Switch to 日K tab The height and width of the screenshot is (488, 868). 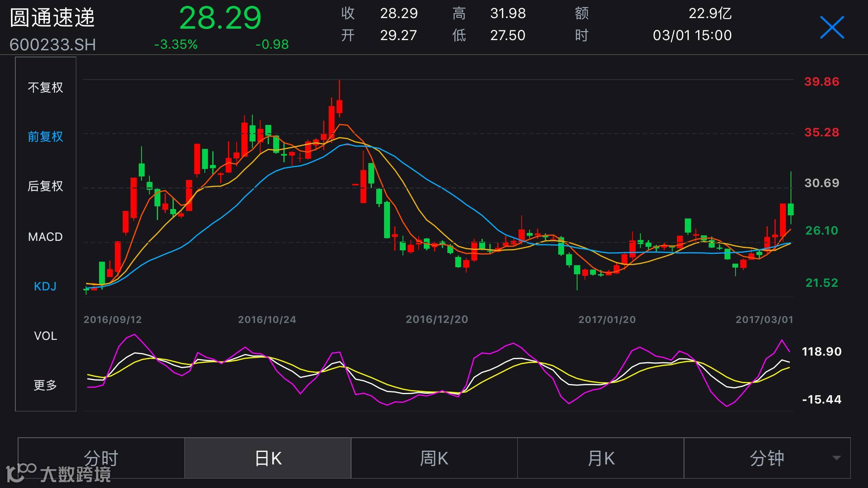click(x=268, y=458)
